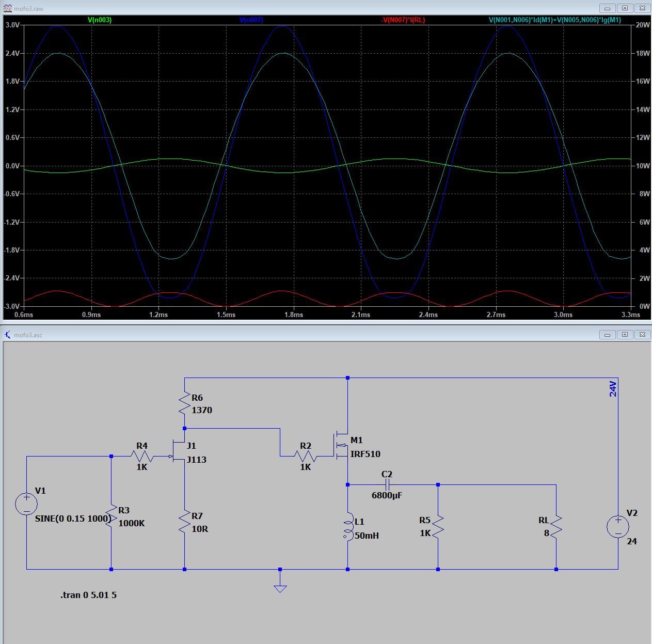
Task: Minimize the mofo3.asc schematic window
Action: tap(607, 335)
